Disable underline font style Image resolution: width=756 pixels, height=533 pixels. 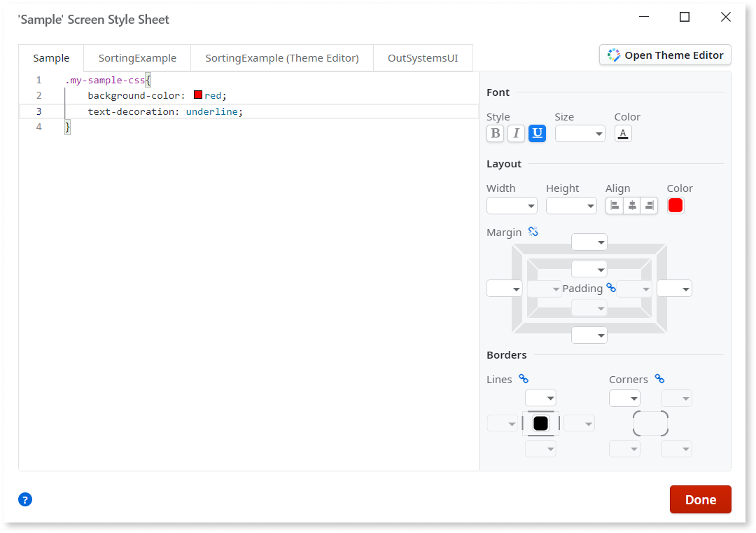pyautogui.click(x=537, y=133)
